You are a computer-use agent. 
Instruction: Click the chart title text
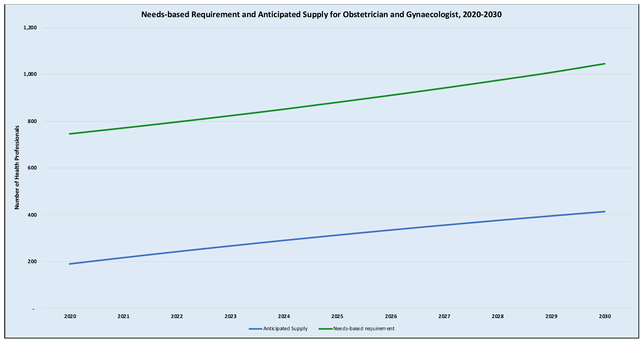pyautogui.click(x=321, y=14)
